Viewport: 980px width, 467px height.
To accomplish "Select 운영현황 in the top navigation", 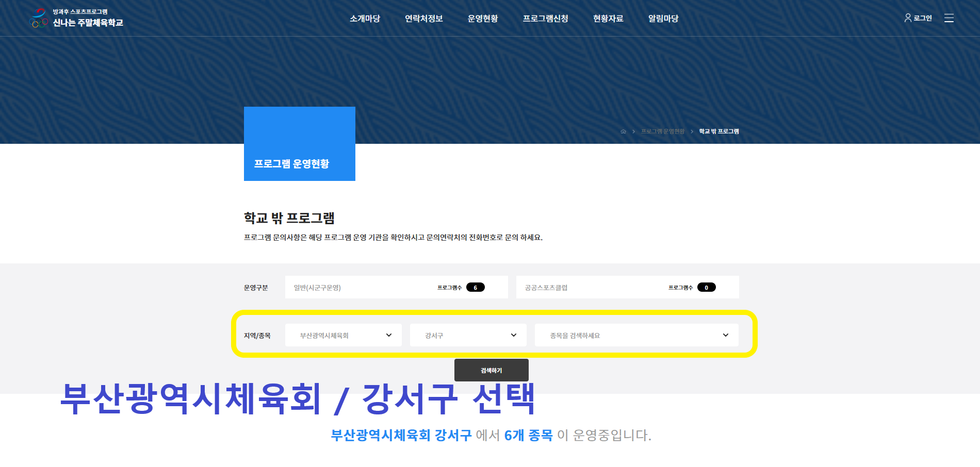I will (482, 19).
